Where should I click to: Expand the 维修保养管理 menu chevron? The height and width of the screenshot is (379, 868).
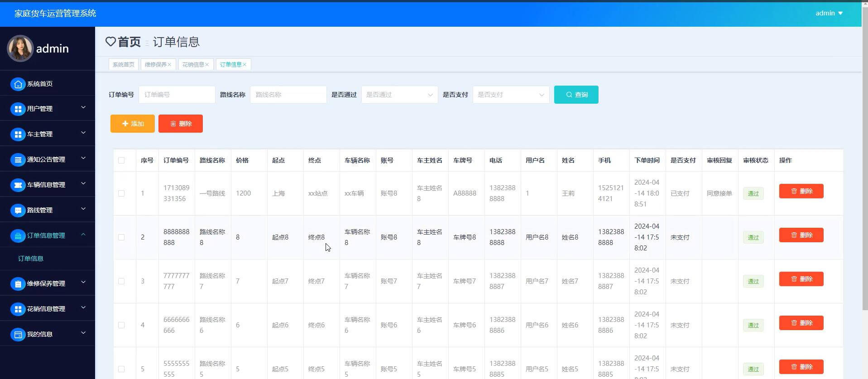click(83, 282)
